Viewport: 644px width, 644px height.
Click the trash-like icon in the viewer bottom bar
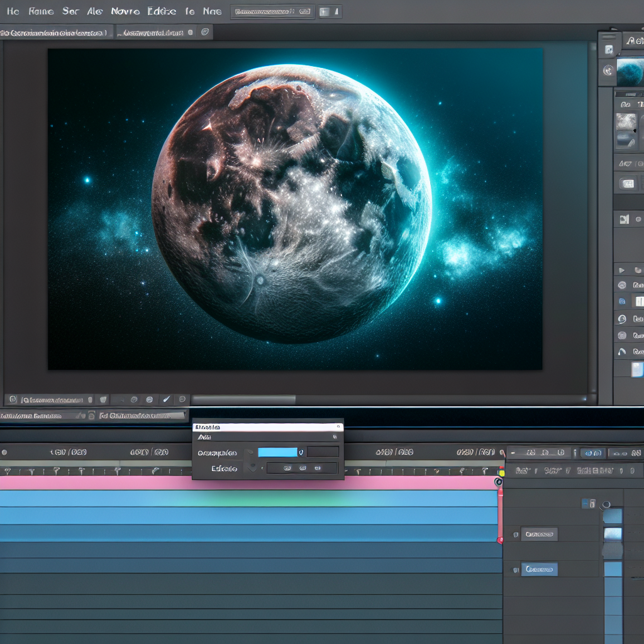91,399
